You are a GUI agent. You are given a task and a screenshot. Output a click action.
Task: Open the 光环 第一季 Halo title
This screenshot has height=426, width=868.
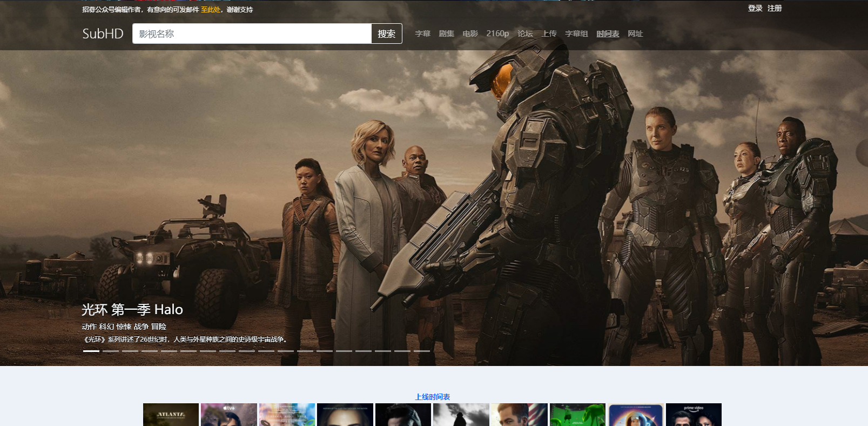pos(132,309)
